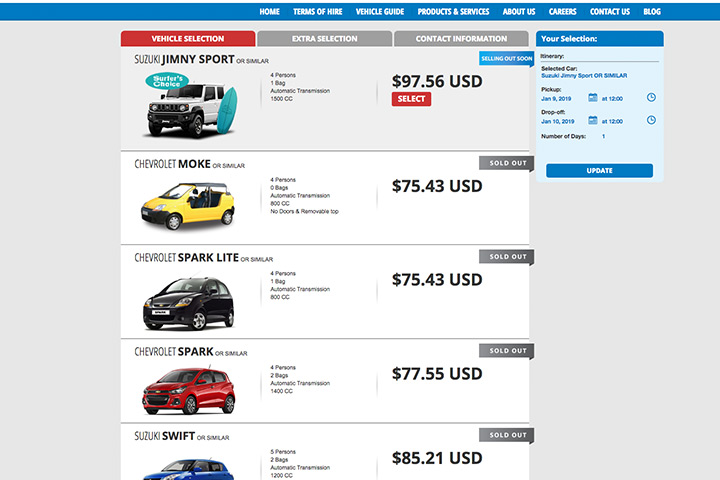This screenshot has height=480, width=720.
Task: Select the Suzuki Jimny Sport
Action: click(x=411, y=99)
